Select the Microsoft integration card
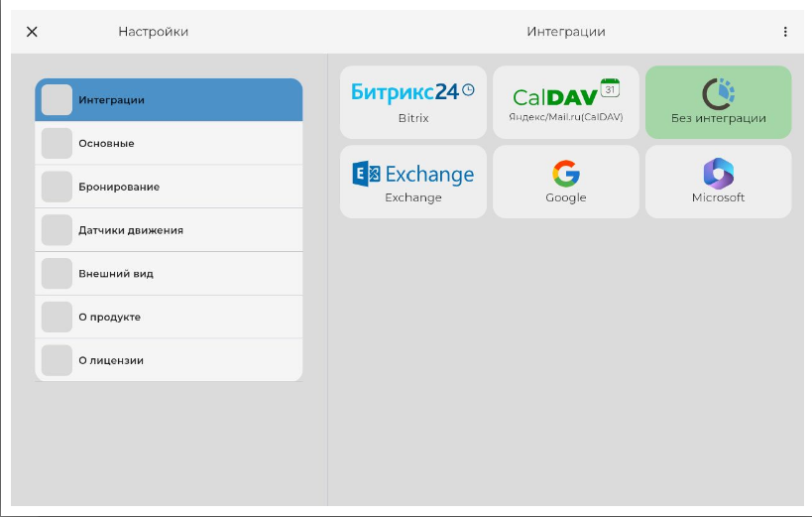The width and height of the screenshot is (812, 517). click(x=718, y=182)
